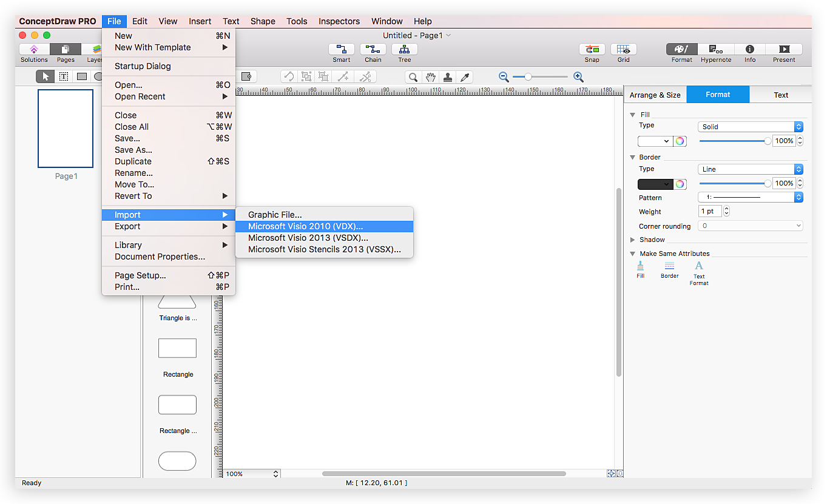The image size is (827, 504).
Task: Expand the Shadow section
Action: [633, 240]
